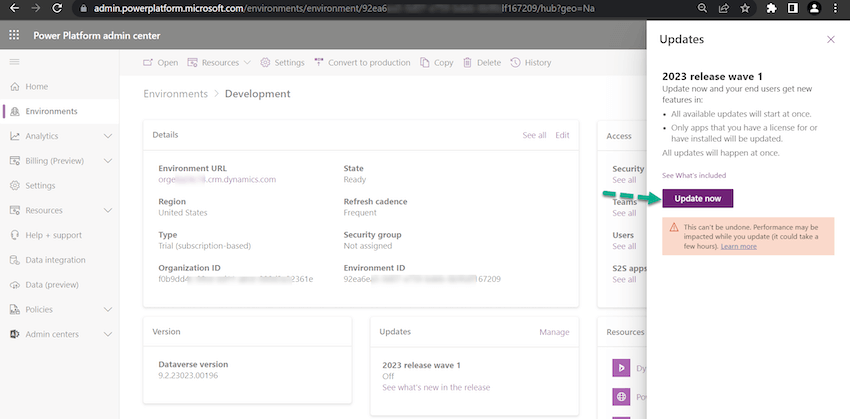
Task: Select the Environment ID value
Action: [422, 279]
